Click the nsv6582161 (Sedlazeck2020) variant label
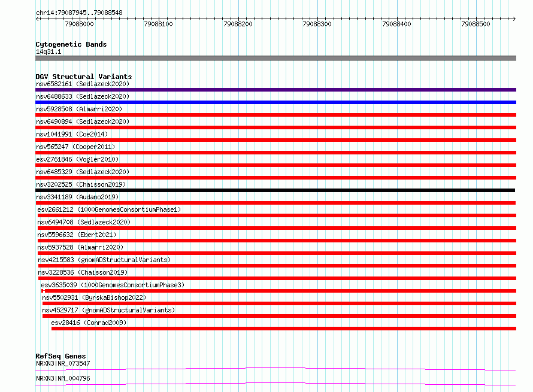Image resolution: width=533 pixels, height=392 pixels. click(83, 84)
